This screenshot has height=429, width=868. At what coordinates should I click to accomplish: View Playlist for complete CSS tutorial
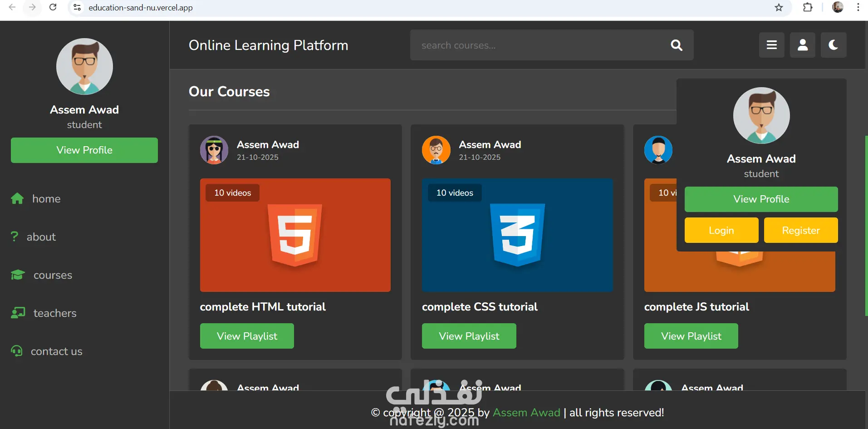point(469,336)
